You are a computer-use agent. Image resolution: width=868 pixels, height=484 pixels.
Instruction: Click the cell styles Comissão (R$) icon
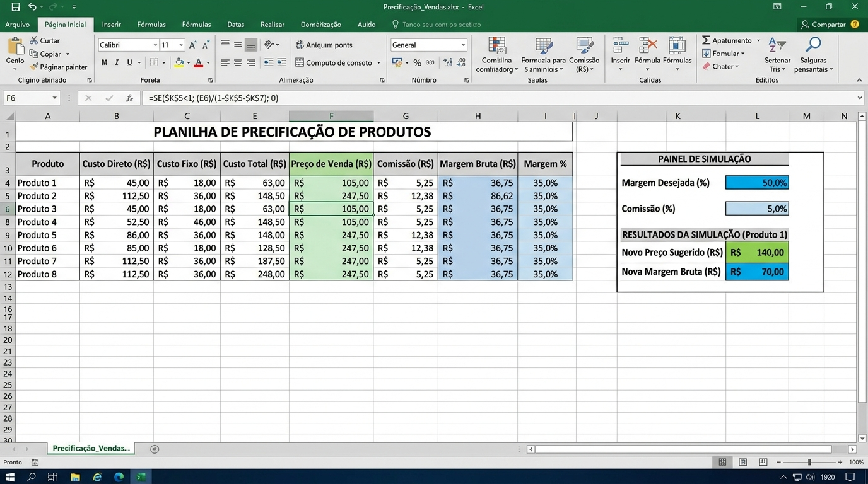(x=584, y=46)
